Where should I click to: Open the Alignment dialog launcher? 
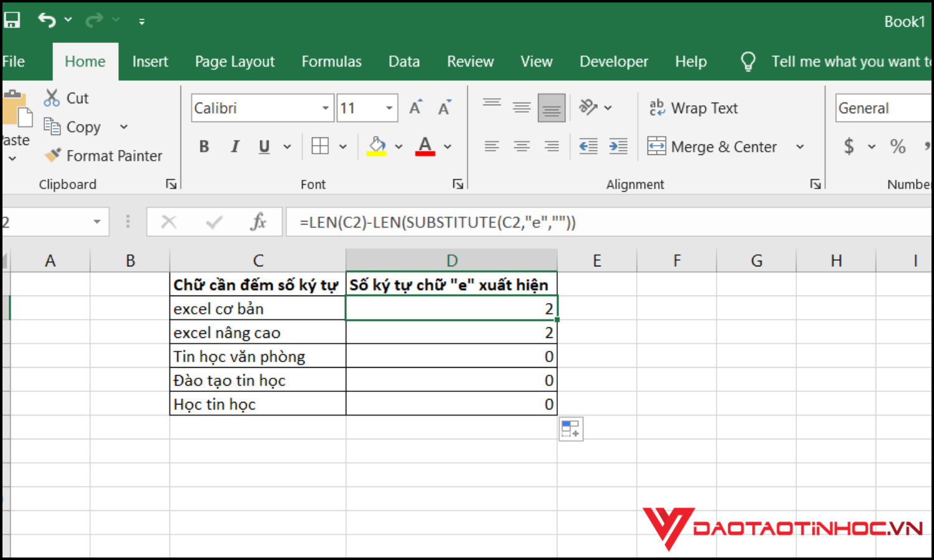816,184
